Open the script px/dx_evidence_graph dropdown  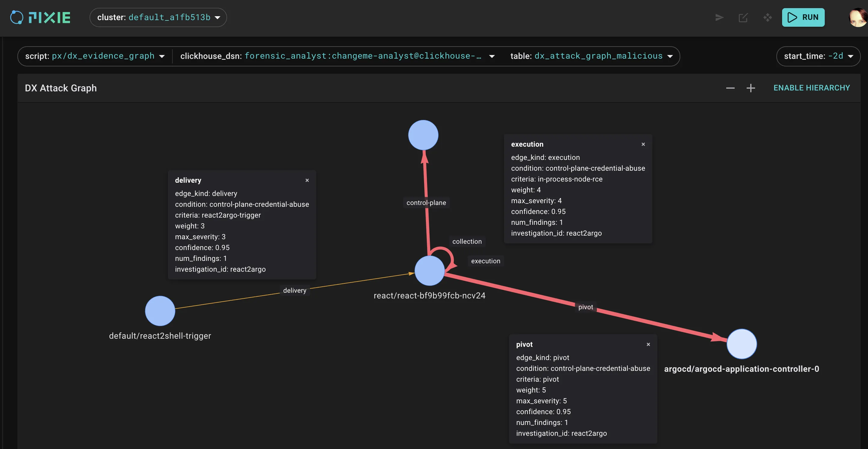pos(95,56)
